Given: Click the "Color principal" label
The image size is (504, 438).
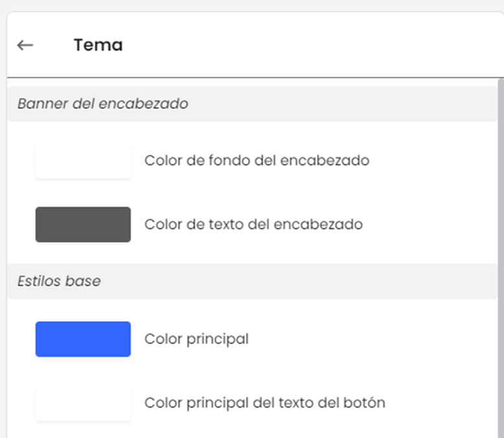Looking at the screenshot, I should tap(197, 339).
